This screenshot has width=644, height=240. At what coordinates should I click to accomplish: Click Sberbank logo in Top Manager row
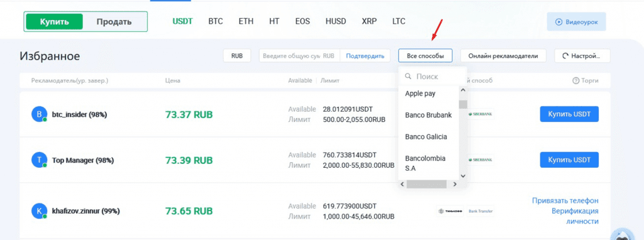[480, 160]
